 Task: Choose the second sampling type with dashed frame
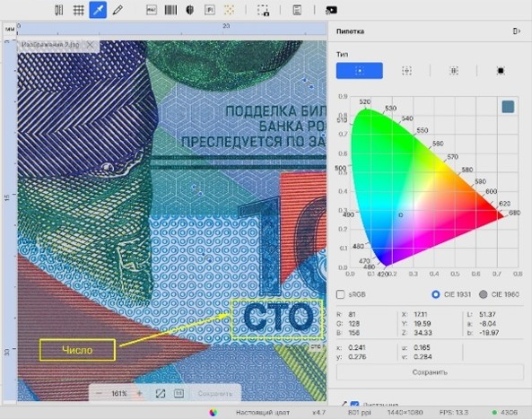click(406, 71)
